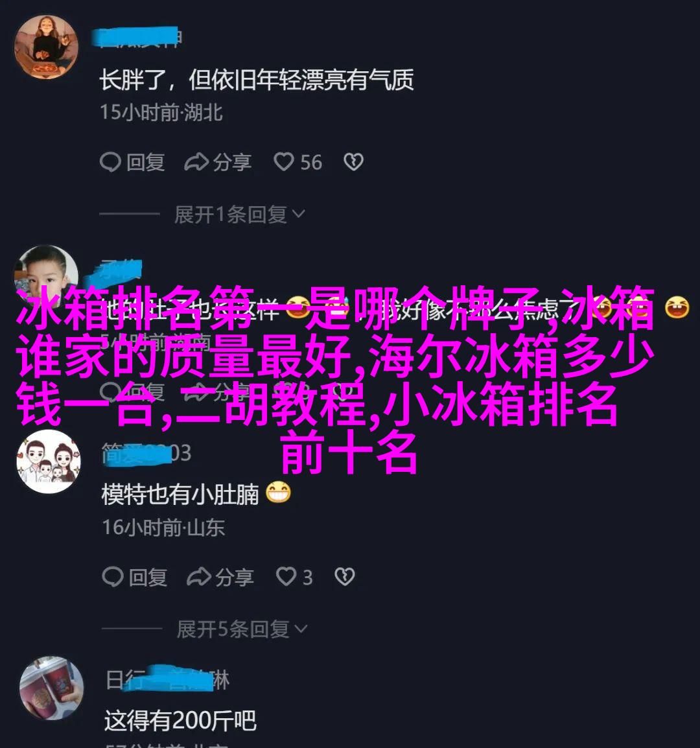Open cartoon family avatar
The image size is (700, 748).
(49, 462)
